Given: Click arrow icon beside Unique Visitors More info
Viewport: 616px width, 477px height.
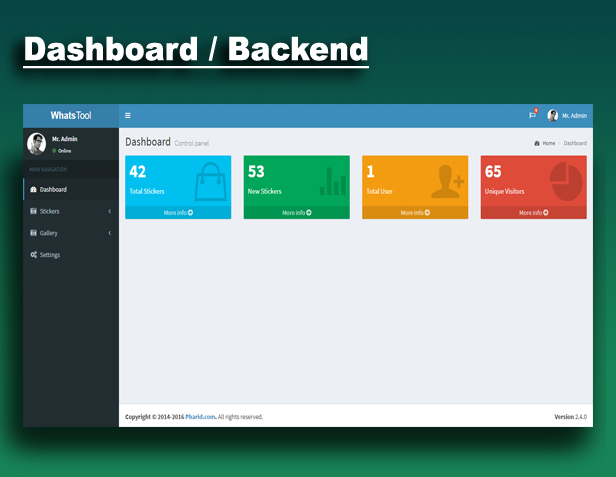Looking at the screenshot, I should point(546,213).
